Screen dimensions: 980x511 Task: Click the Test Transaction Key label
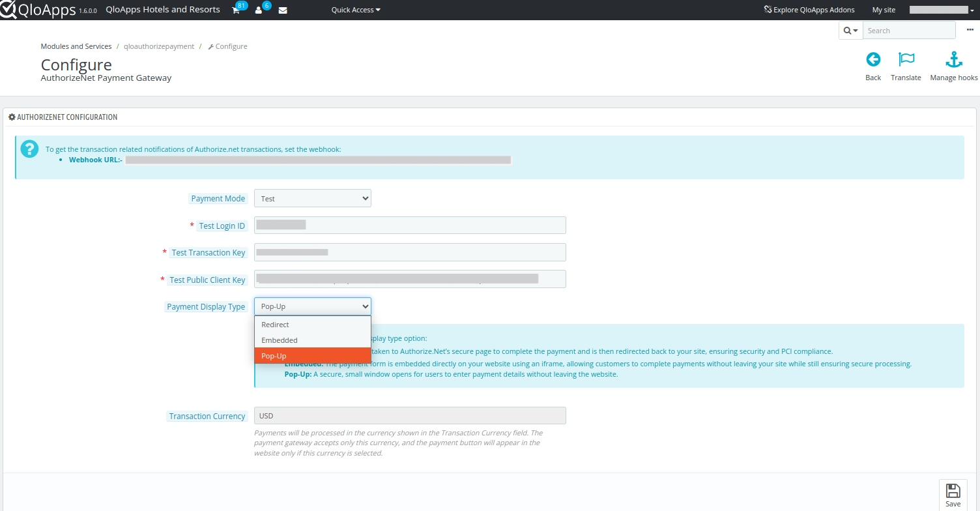(x=209, y=253)
